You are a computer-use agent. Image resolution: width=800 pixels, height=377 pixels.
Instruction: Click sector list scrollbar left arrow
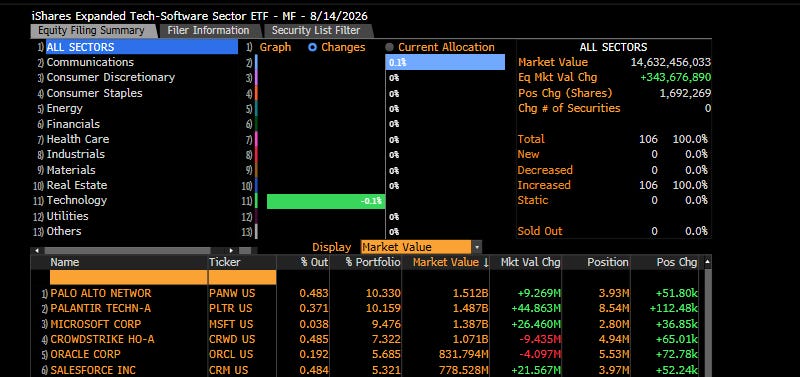[37, 250]
